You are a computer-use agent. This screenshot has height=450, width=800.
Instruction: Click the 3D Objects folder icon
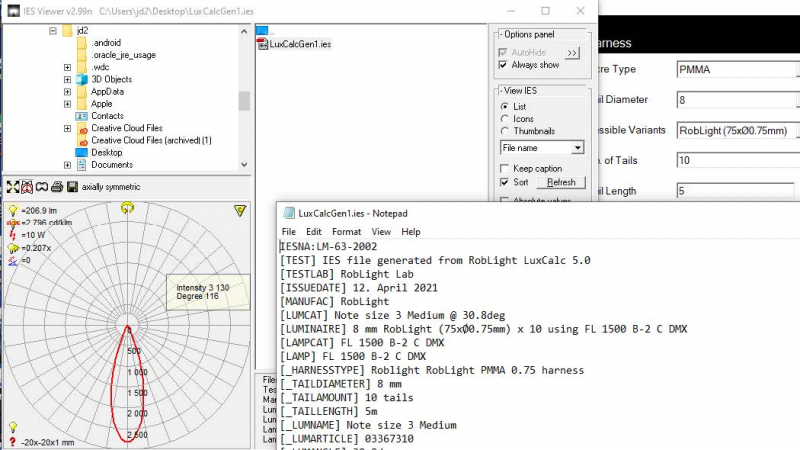(x=82, y=79)
